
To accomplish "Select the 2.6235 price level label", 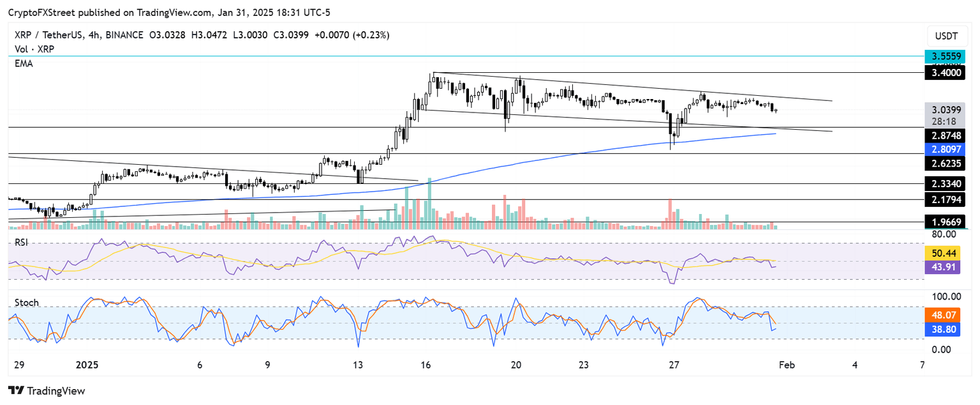I will [946, 164].
